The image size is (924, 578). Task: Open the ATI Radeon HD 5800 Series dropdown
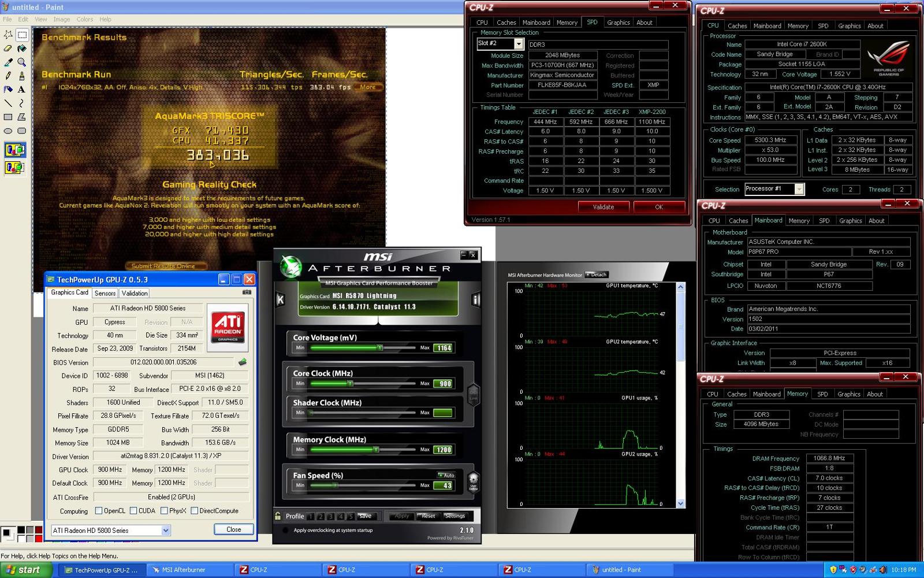(x=166, y=530)
